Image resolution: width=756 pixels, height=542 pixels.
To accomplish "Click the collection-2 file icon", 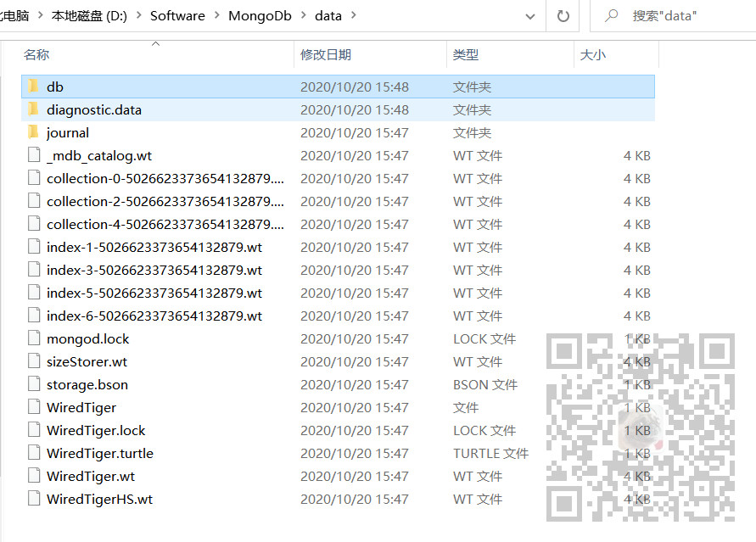I will [x=34, y=201].
